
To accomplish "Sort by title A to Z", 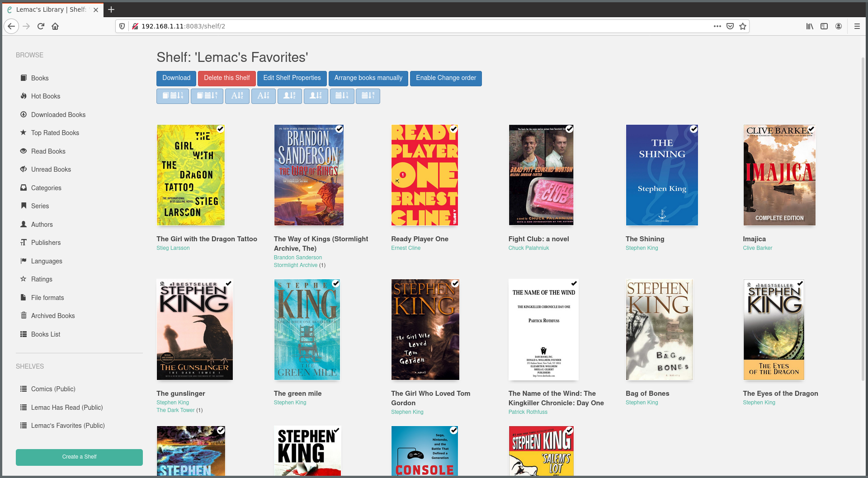I will point(237,96).
